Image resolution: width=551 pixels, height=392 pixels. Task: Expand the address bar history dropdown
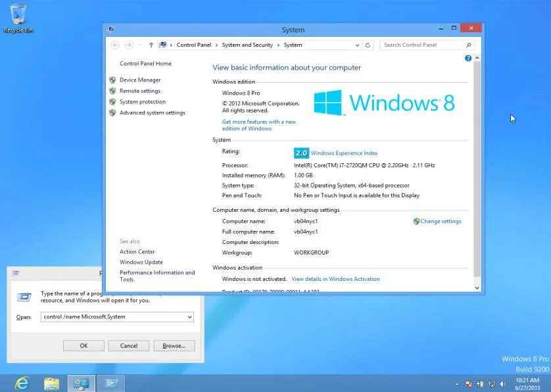357,45
